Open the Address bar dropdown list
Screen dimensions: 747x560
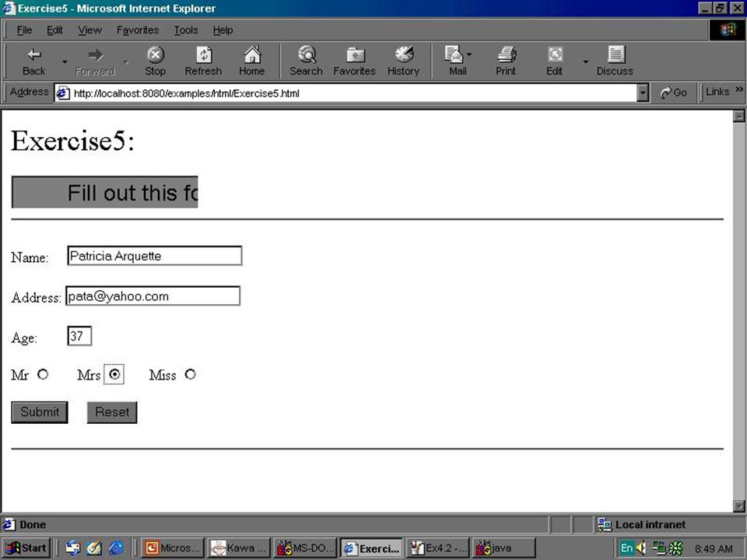coord(644,93)
